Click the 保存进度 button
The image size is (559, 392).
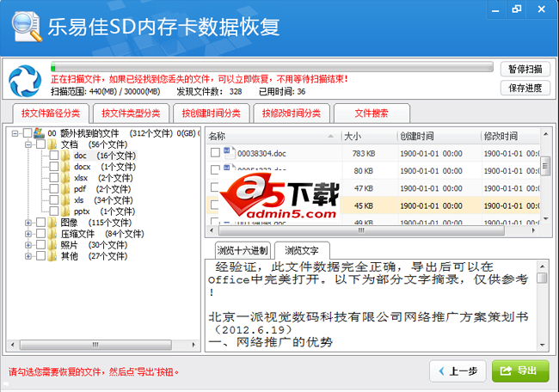pos(525,88)
